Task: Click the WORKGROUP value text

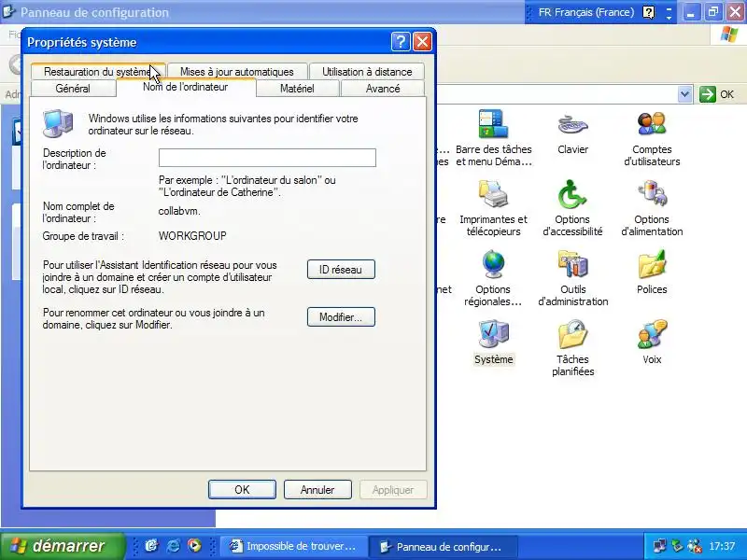Action: (192, 236)
